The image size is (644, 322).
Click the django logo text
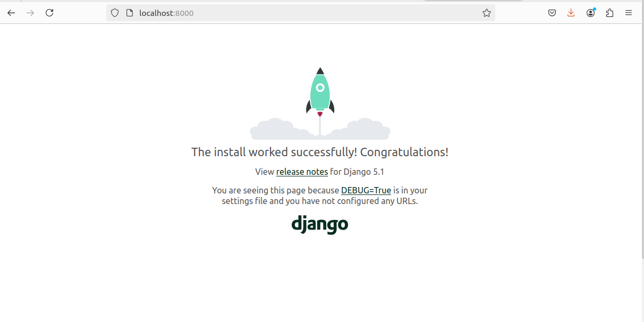pos(320,224)
